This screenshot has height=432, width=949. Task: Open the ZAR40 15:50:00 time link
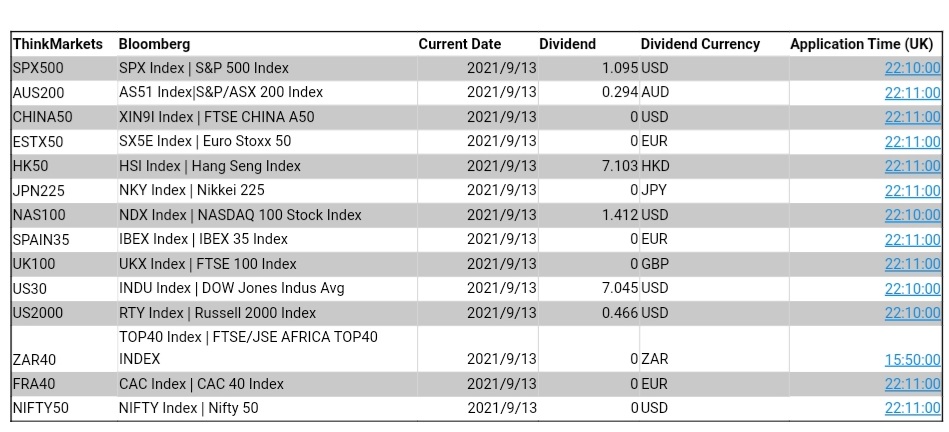912,360
